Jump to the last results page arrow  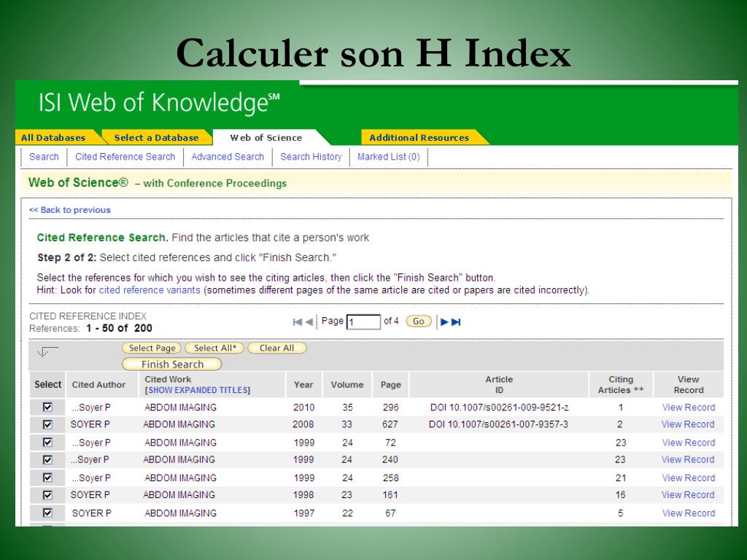[456, 322]
